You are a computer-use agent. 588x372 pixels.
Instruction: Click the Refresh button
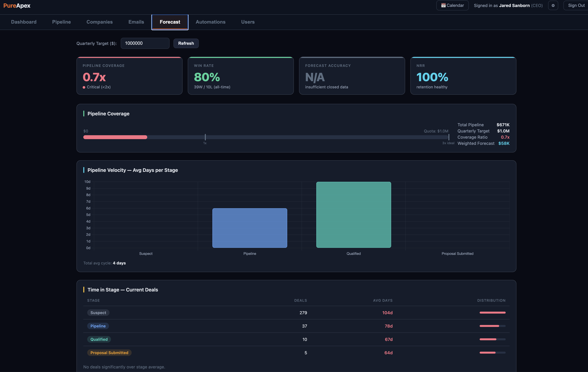pos(186,43)
